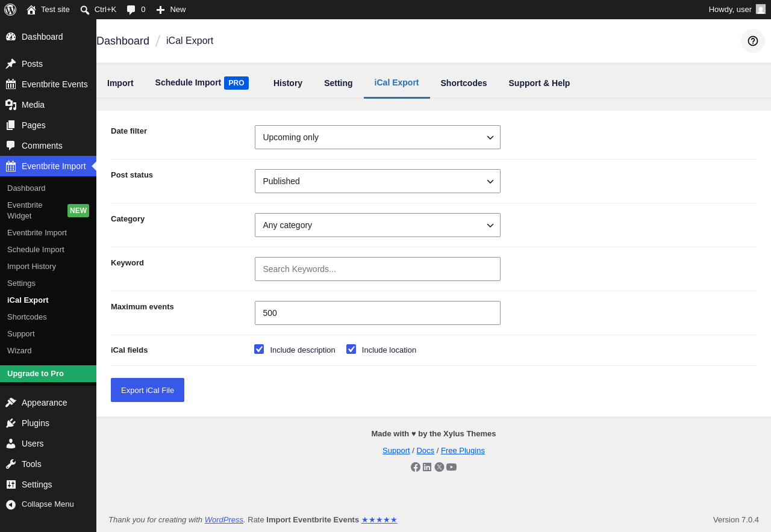Viewport: 771px width, 532px height.
Task: Click the Appearance paintbrush icon
Action: coord(11,403)
